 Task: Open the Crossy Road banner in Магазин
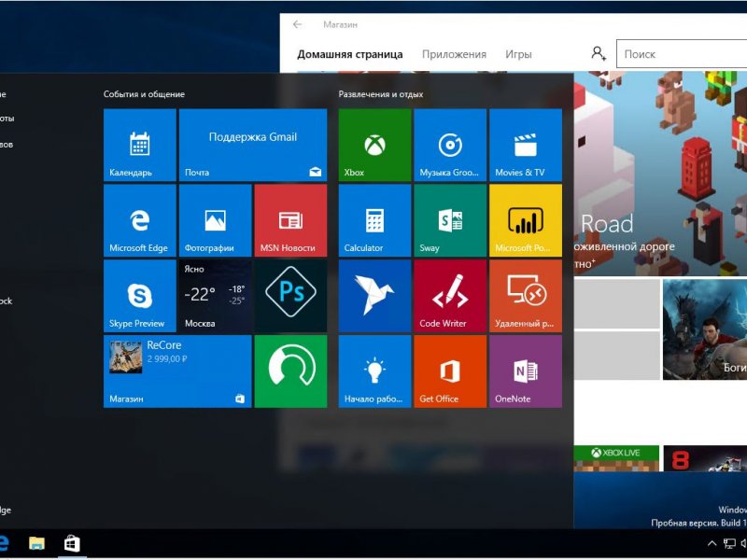click(660, 174)
